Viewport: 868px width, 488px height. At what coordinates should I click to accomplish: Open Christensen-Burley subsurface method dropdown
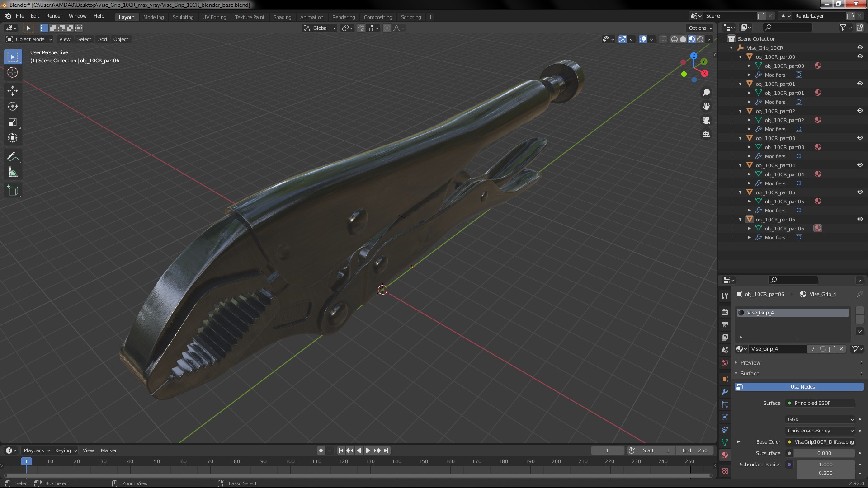click(x=820, y=431)
